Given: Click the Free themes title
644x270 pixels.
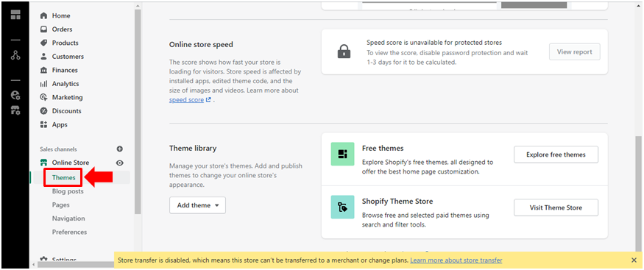Looking at the screenshot, I should tap(383, 148).
